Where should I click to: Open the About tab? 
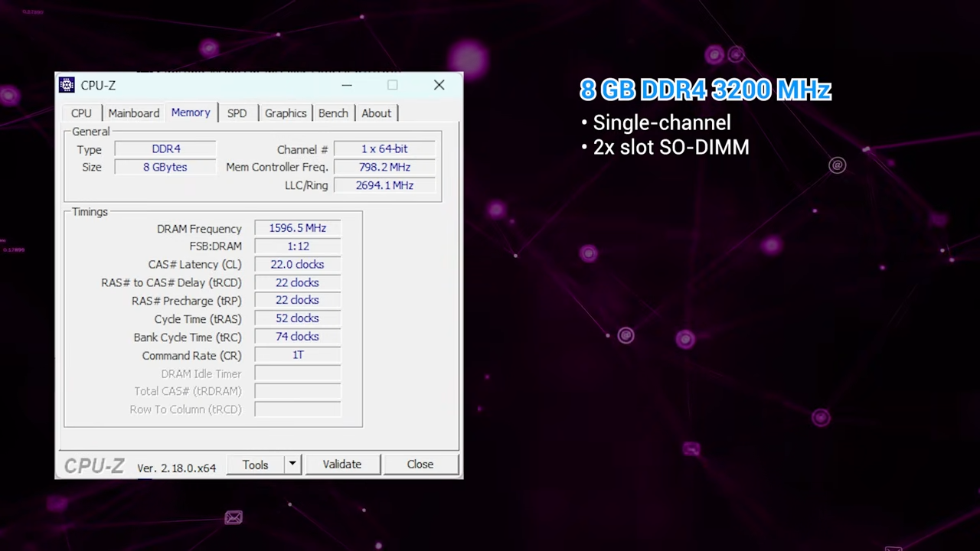click(x=376, y=112)
